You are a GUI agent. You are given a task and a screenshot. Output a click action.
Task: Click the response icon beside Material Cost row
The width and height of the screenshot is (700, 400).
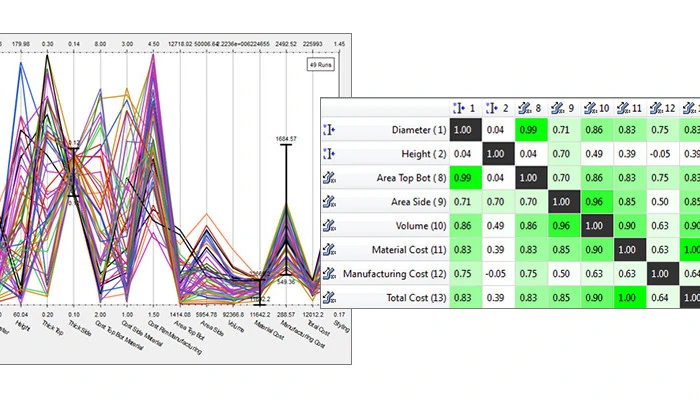(329, 250)
